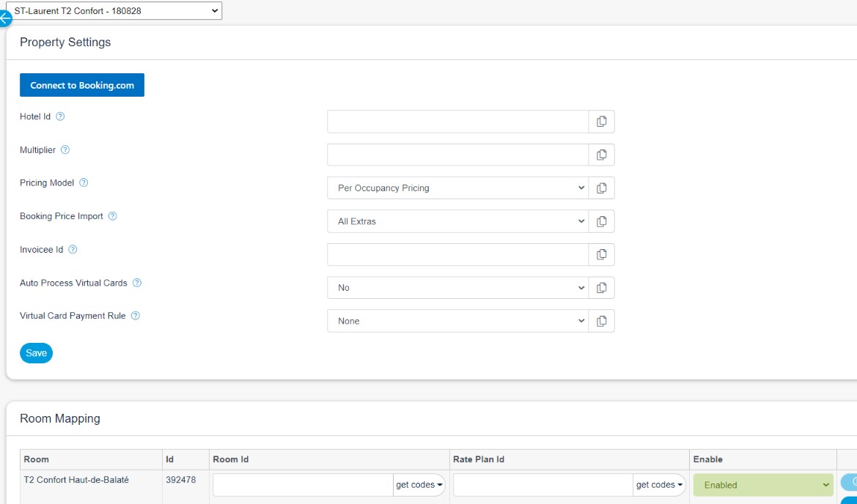
Task: Click the copy icon beside Virtual Card Payment Rule
Action: coord(601,321)
